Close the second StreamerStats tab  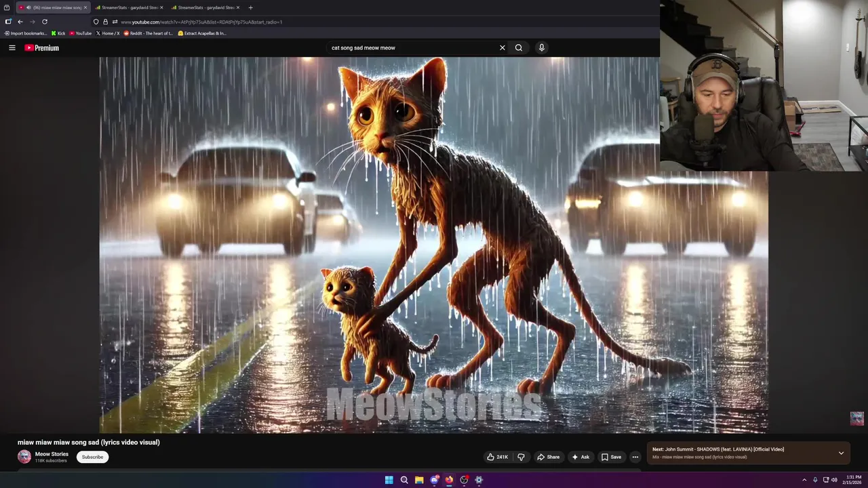237,7
